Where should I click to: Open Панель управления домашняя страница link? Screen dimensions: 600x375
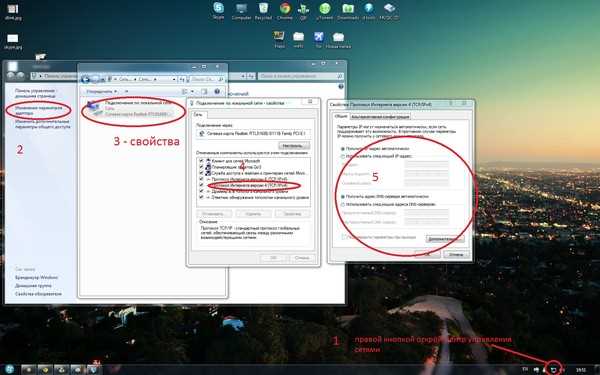pos(35,93)
